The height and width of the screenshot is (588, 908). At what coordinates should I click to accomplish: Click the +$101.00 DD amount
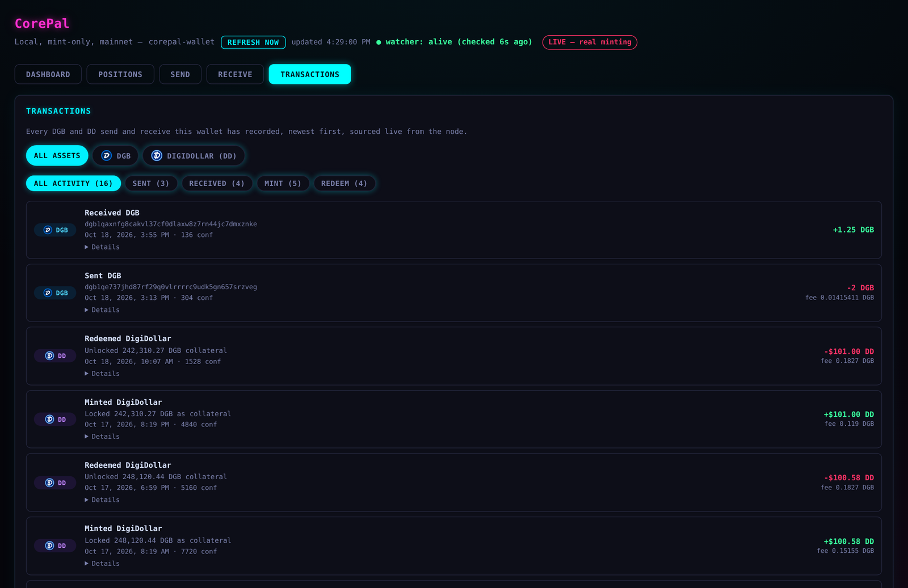point(849,414)
